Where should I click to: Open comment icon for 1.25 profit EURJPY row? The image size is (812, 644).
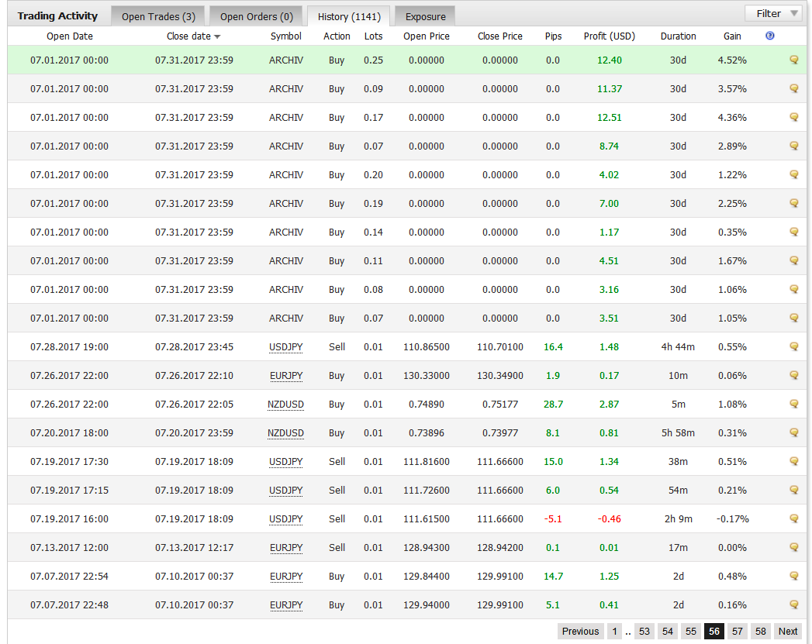[793, 576]
